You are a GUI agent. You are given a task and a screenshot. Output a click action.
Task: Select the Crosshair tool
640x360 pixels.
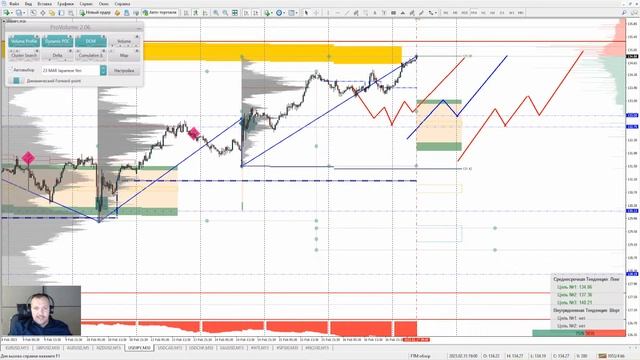point(316,13)
